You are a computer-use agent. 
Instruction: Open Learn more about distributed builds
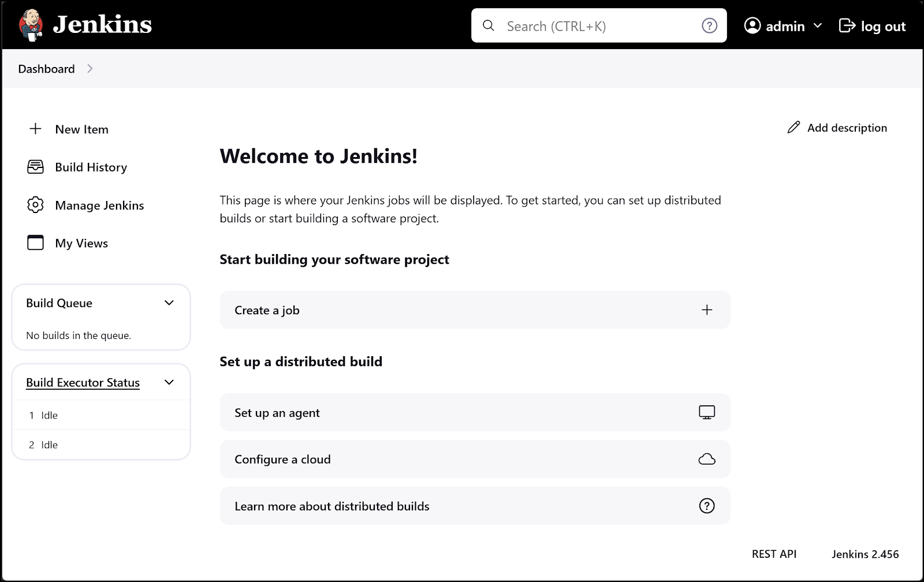click(x=475, y=506)
